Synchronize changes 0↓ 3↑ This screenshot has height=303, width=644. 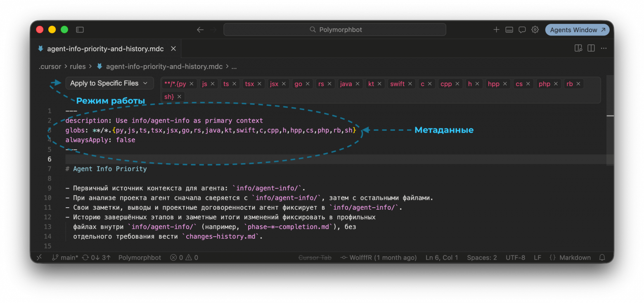(x=97, y=258)
